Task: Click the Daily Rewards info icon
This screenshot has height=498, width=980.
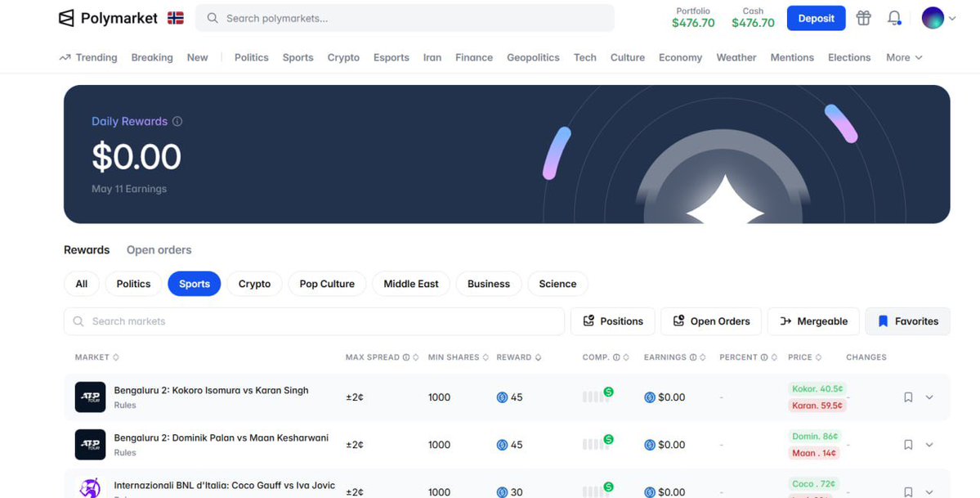Action: coord(177,121)
